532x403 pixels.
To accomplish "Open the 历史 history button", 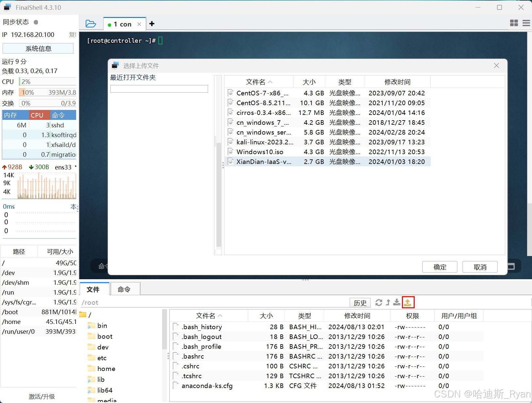I will click(x=360, y=303).
